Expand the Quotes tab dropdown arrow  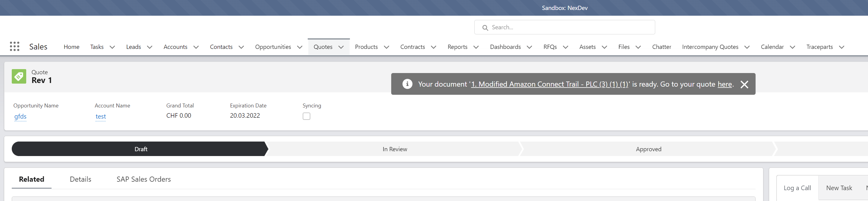click(341, 47)
